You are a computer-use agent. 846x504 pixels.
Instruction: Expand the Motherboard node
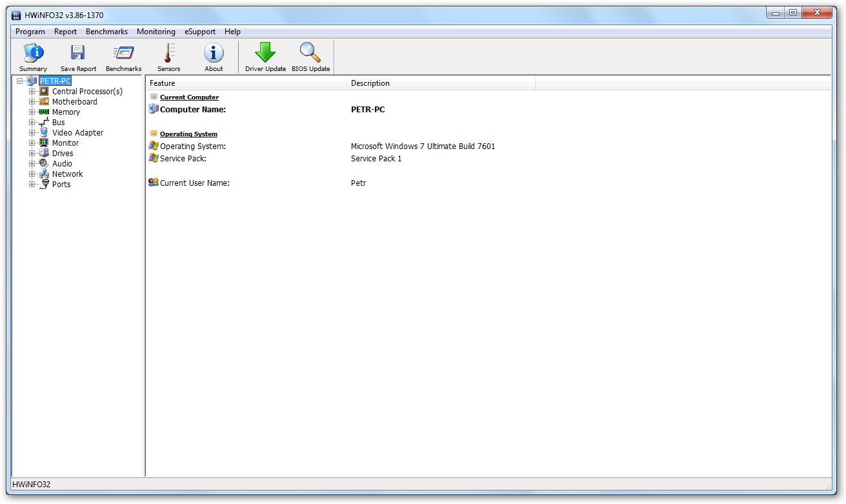click(x=32, y=102)
